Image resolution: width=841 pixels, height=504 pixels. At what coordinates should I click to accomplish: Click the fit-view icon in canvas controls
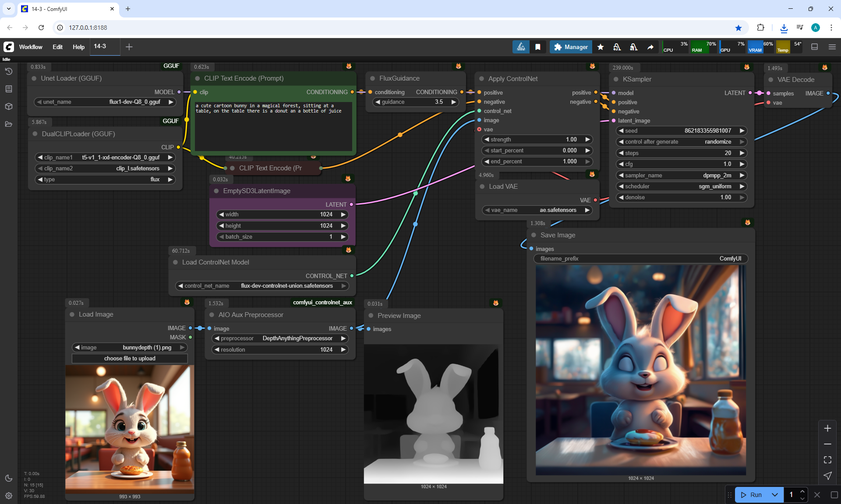coord(827,460)
